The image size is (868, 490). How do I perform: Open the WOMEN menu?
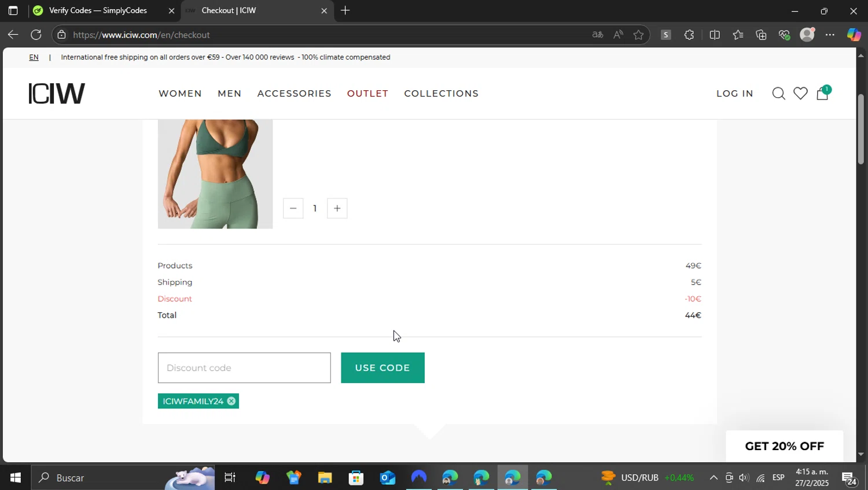point(180,93)
